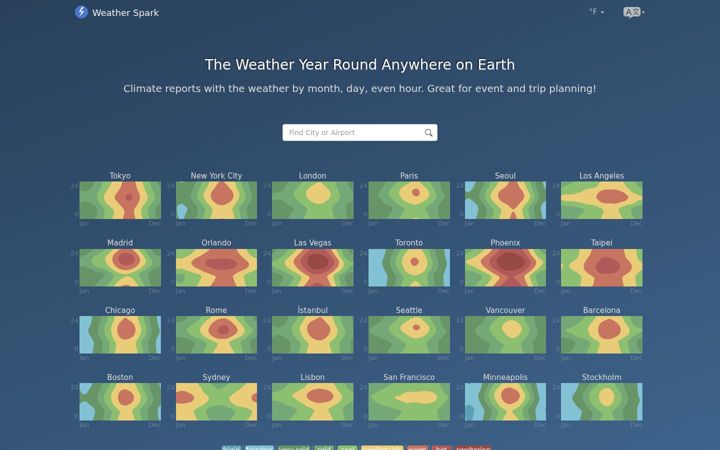Viewport: 720px width, 450px height.
Task: Choose the Barcelona city link
Action: click(x=602, y=310)
